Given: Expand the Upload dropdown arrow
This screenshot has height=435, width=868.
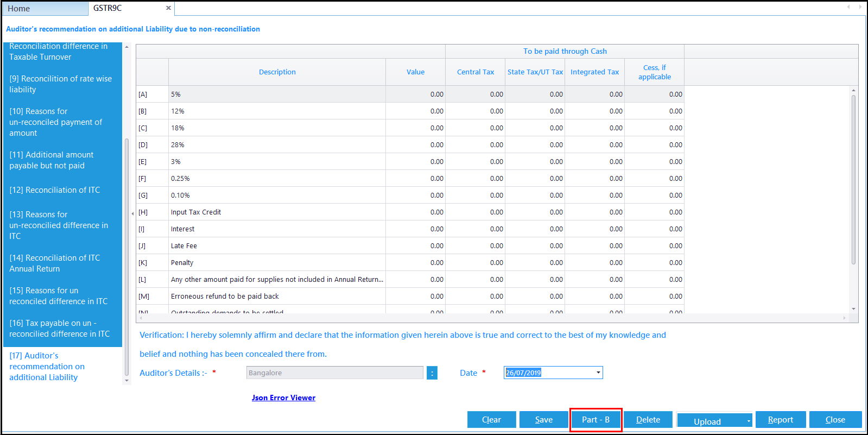Looking at the screenshot, I should (x=749, y=421).
